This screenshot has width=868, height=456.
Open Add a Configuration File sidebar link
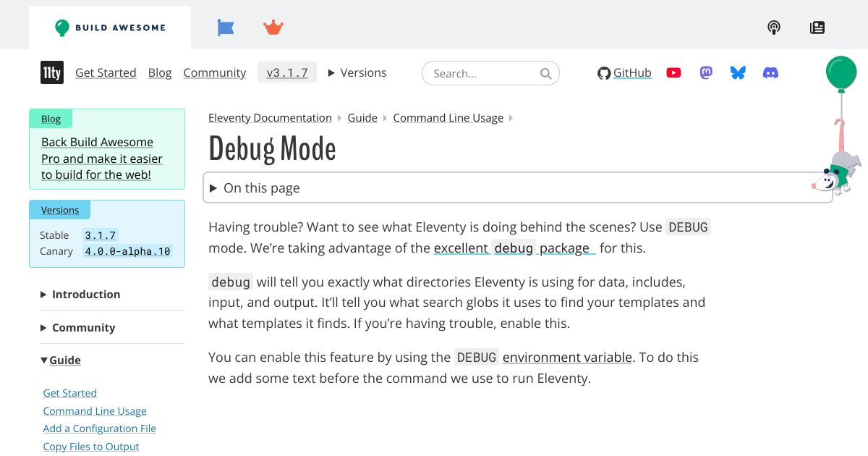[99, 428]
